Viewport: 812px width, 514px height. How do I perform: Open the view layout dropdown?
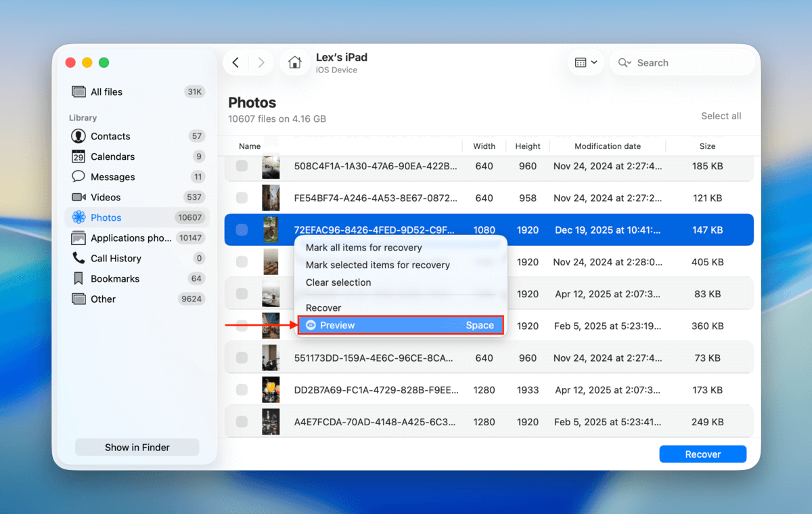click(586, 62)
